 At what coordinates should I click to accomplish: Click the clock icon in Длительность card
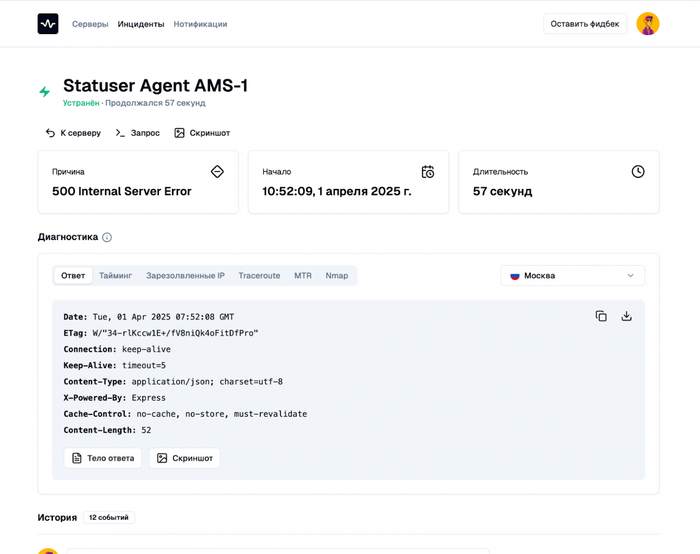click(638, 172)
